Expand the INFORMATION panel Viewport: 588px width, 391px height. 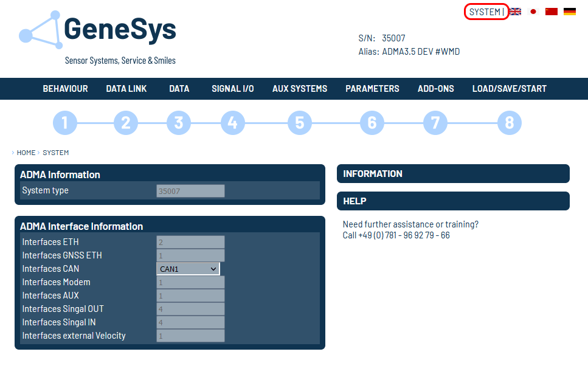click(x=453, y=173)
